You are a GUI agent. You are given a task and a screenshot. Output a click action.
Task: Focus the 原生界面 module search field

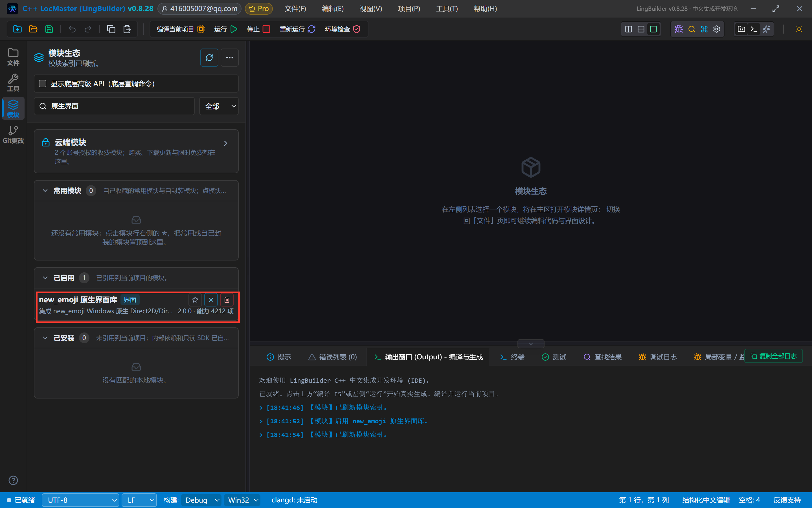point(114,106)
